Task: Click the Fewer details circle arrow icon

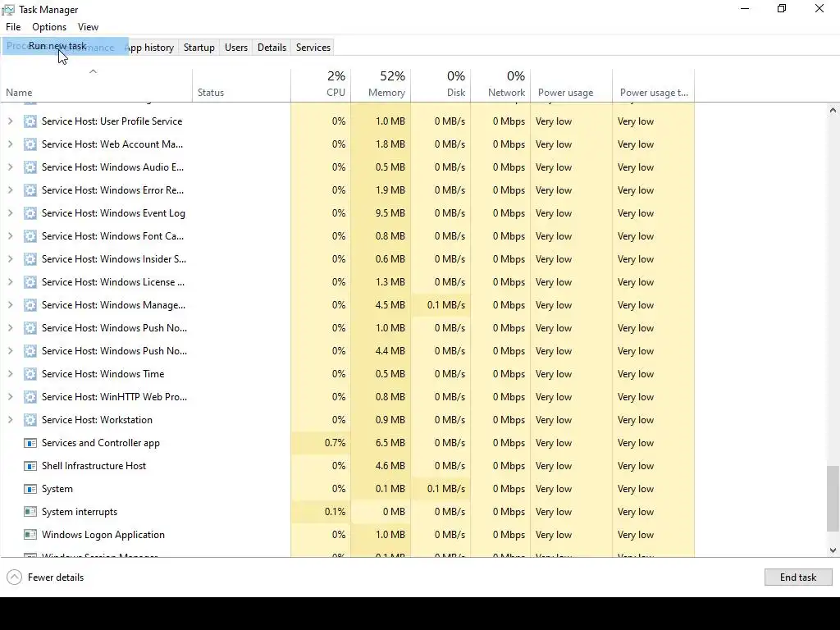Action: coord(15,577)
